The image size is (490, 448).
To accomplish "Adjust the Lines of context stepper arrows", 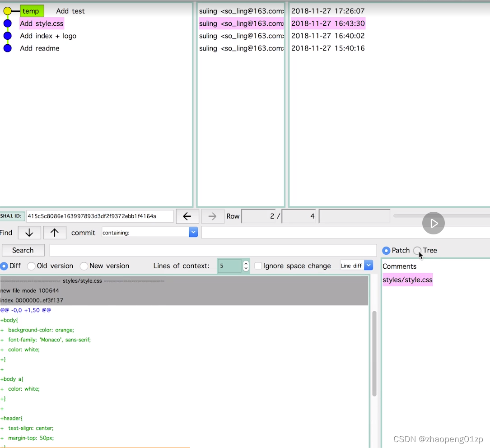I will pos(246,266).
